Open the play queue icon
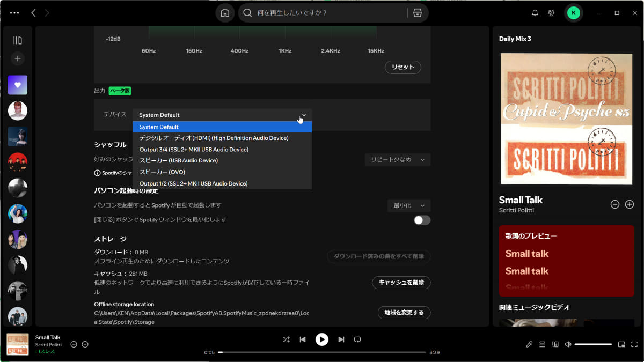644x362 pixels. tap(542, 344)
